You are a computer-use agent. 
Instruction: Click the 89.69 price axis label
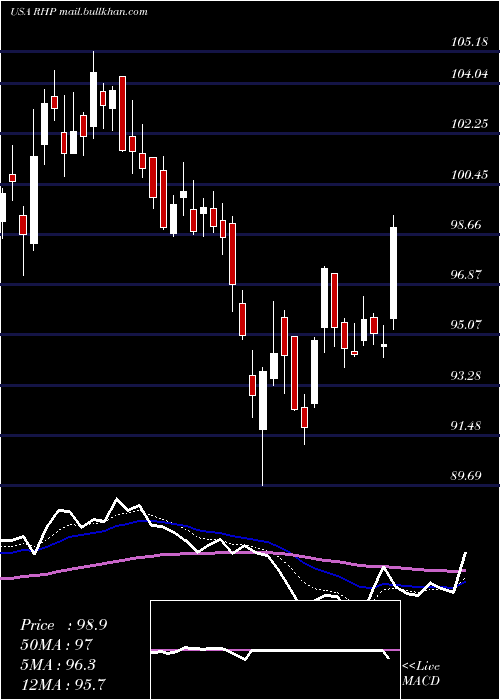coord(466,476)
